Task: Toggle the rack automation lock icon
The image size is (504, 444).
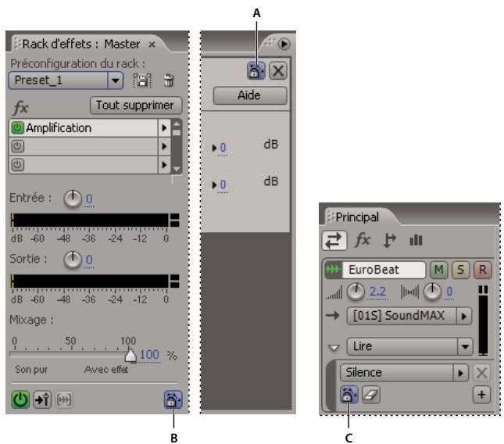Action: coord(173,399)
